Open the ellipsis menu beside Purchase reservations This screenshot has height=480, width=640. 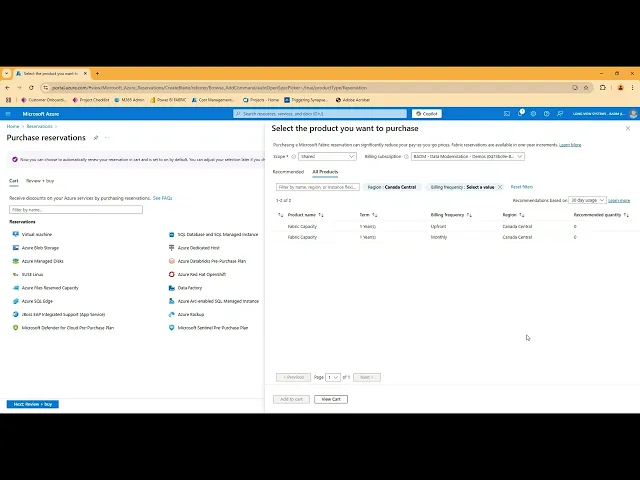point(107,138)
